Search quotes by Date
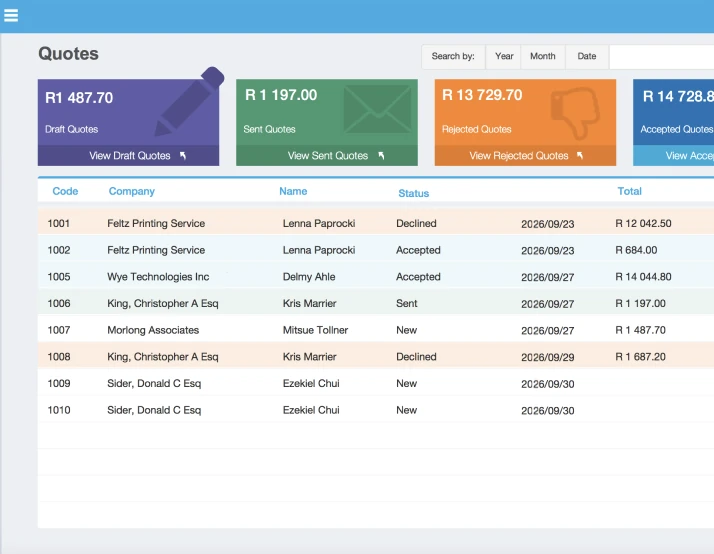The width and height of the screenshot is (714, 554). coord(586,56)
